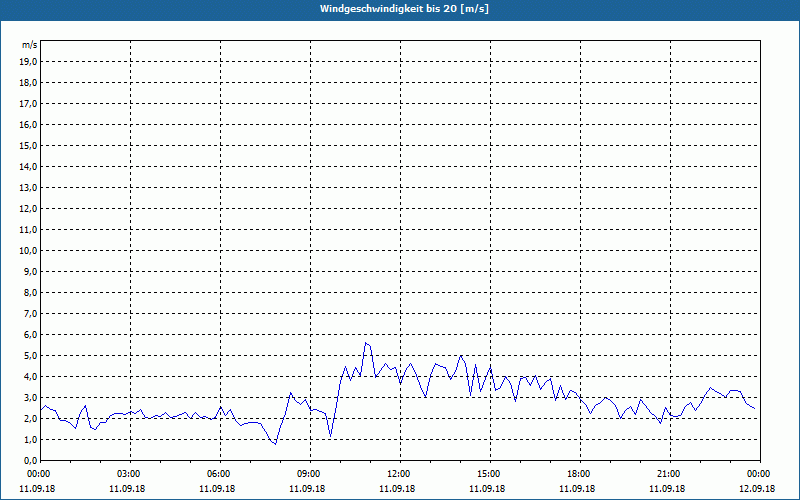Viewport: 800px width, 500px height.
Task: Select the 18:00 time axis label
Action: tap(578, 474)
